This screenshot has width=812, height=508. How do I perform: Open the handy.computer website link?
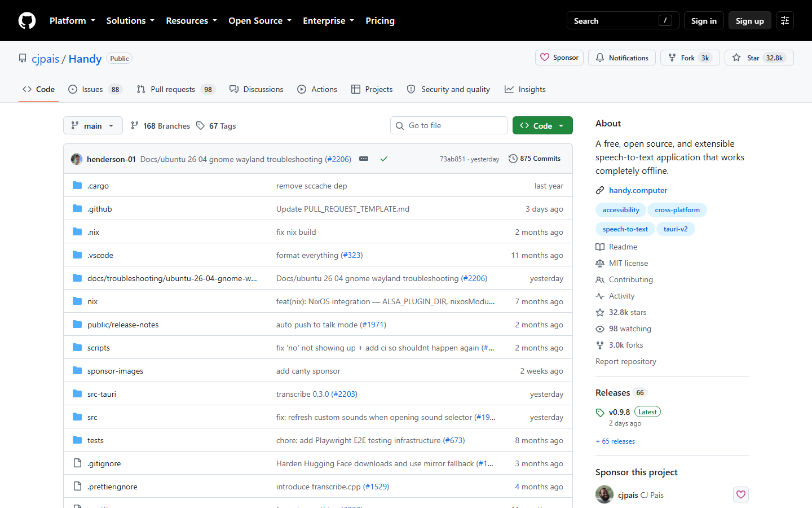638,190
